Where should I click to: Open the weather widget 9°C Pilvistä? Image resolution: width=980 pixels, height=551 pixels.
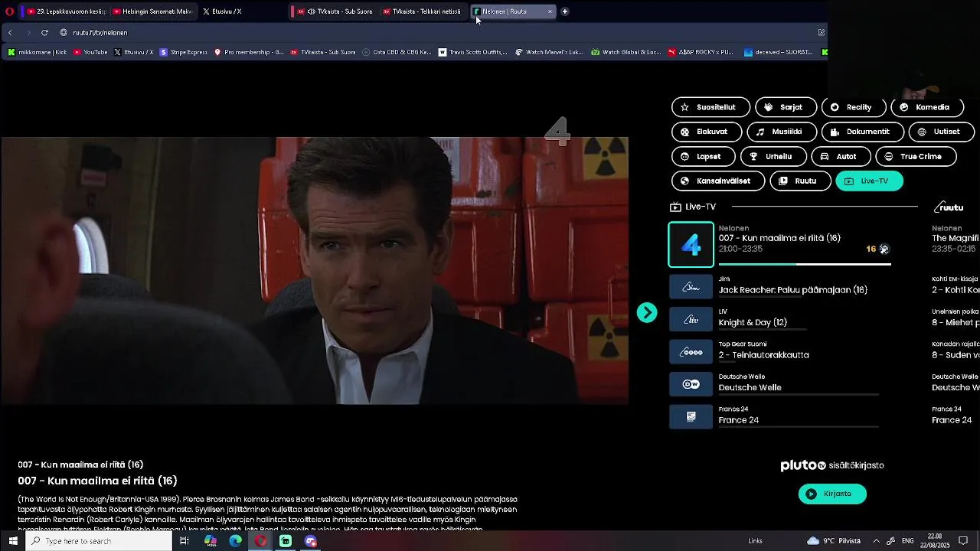(x=834, y=541)
